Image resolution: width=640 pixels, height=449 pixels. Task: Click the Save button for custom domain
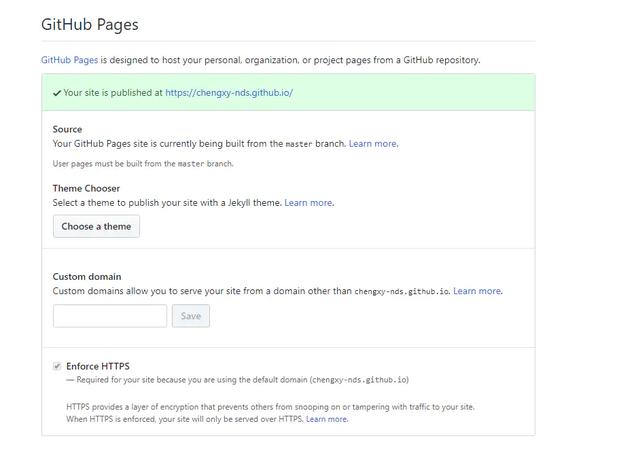click(190, 316)
